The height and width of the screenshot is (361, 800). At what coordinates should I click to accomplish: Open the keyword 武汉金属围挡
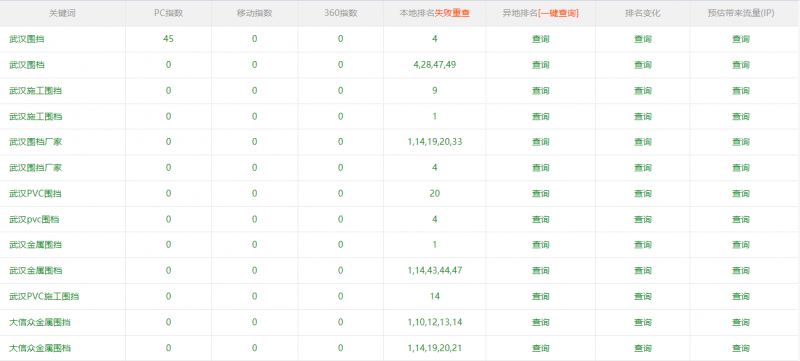tap(36, 245)
